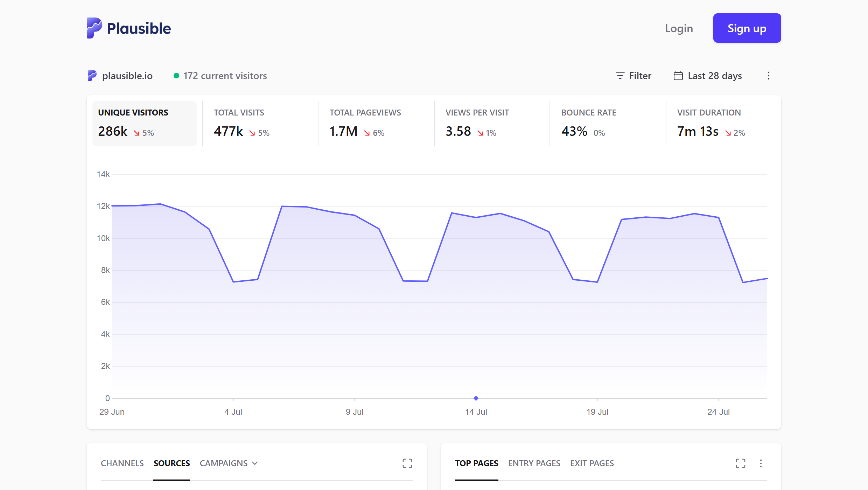This screenshot has height=490, width=868.
Task: Open the plausible.io site favicon icon
Action: point(92,76)
